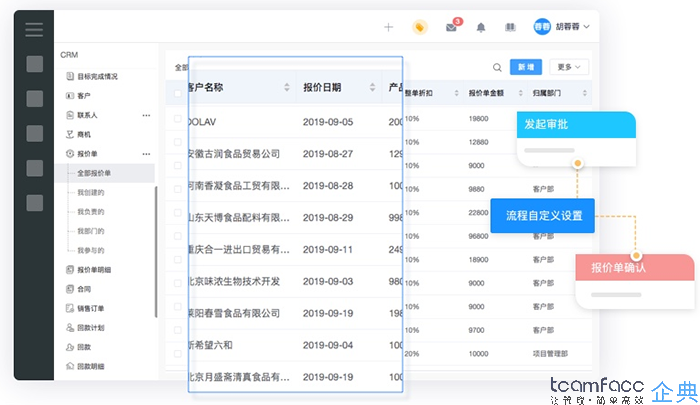Tick the checkbox for the 10000 row
The height and width of the screenshot is (405, 700).
(178, 354)
